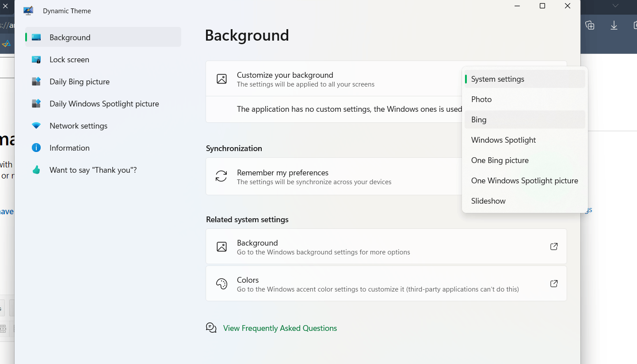This screenshot has width=637, height=364.
Task: Click the Colors palette icon
Action: point(221,283)
